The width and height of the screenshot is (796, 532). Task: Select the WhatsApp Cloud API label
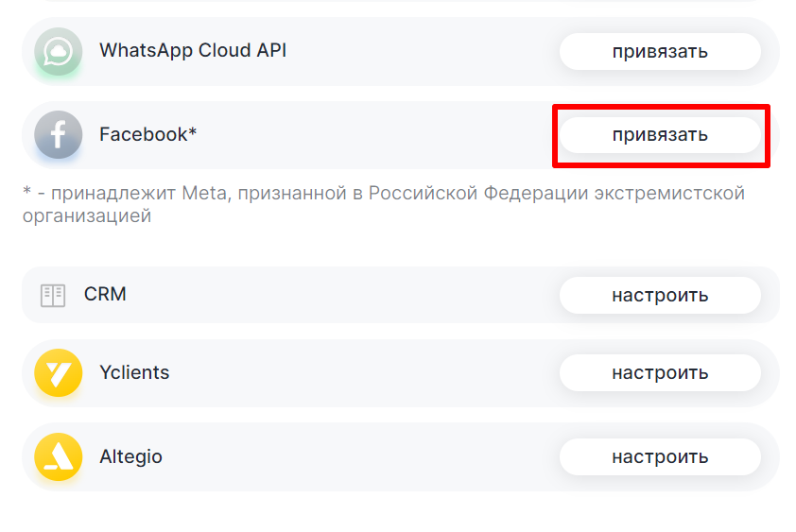[193, 51]
